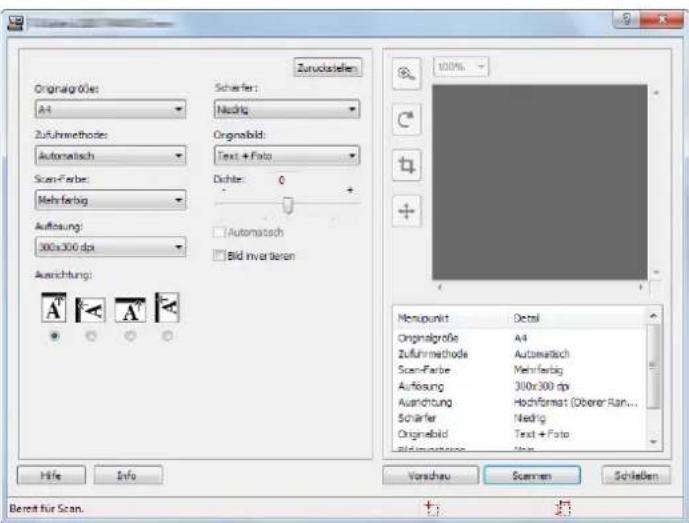Select the Originalbild row in settings list
This screenshot has width=689, height=523.
pyautogui.click(x=521, y=434)
